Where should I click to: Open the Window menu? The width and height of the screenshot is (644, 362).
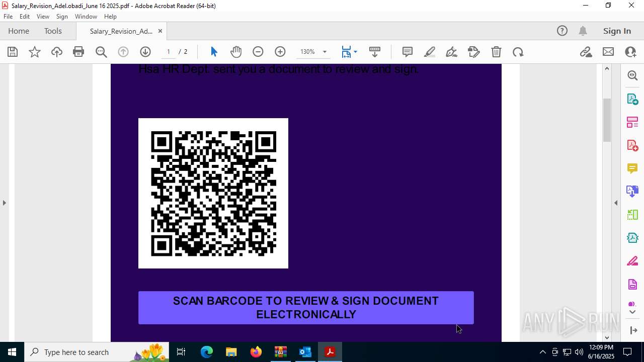[x=86, y=17]
